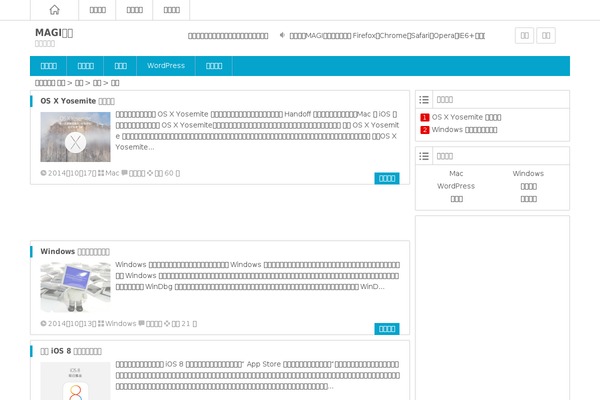Open the WordPress tab in the blue navigation bar
This screenshot has height=400, width=600.
click(166, 66)
